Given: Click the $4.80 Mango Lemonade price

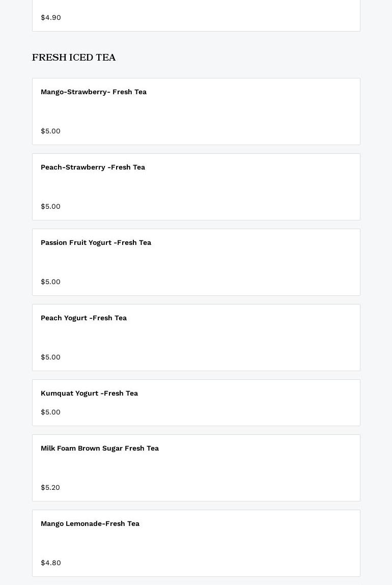Looking at the screenshot, I should click(51, 563).
